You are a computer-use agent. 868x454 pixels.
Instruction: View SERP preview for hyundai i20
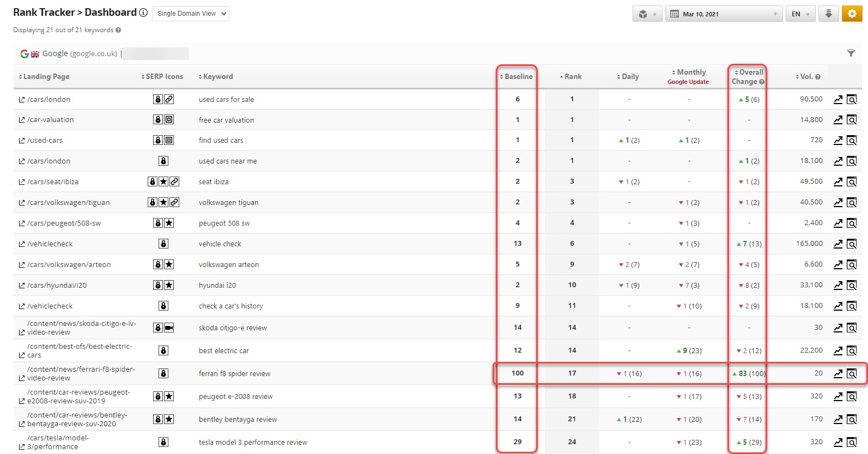852,285
